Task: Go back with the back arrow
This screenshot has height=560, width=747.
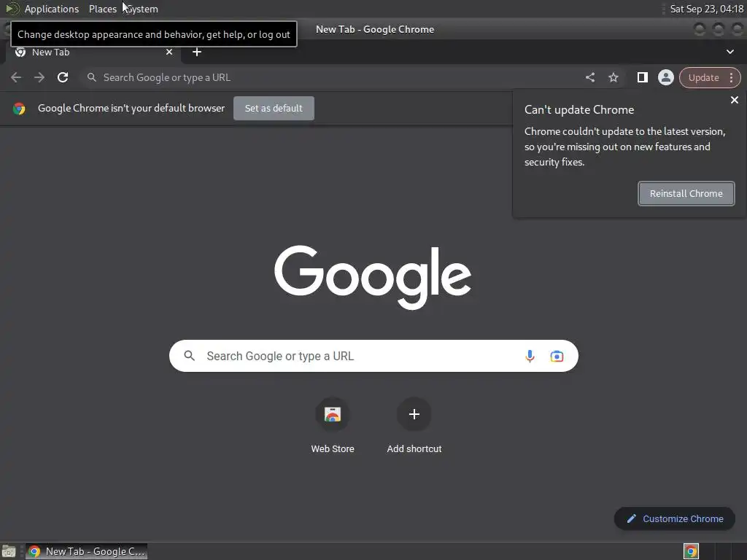Action: (x=16, y=77)
